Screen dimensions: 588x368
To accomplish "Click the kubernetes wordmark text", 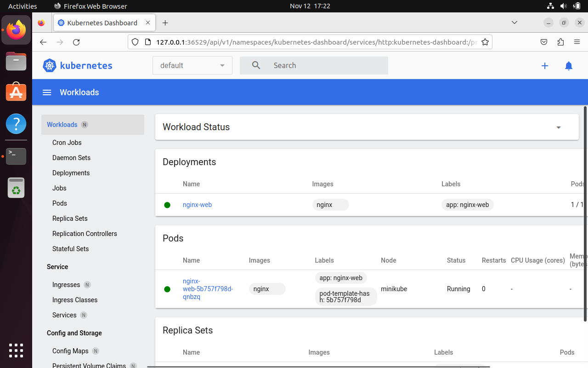I will tap(86, 65).
